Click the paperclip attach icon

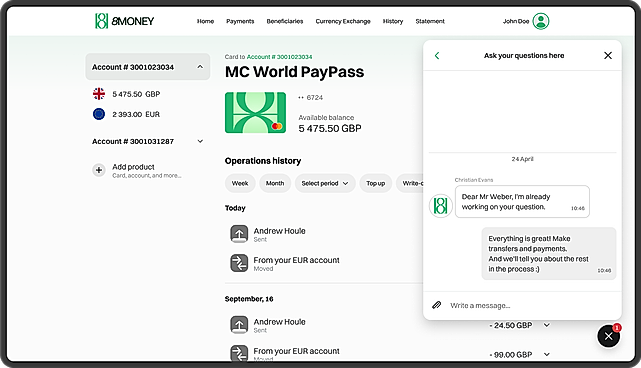pos(437,305)
